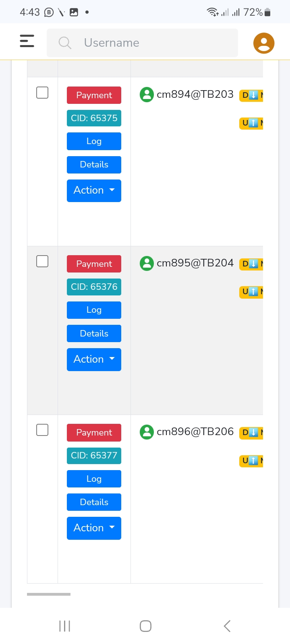Go to Android home navigation button
290x644 pixels.
(145, 626)
